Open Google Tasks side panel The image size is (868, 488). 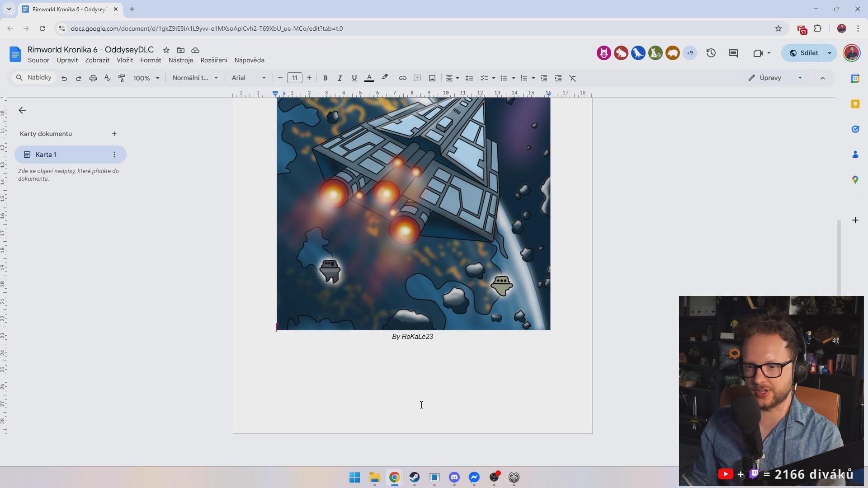[855, 129]
